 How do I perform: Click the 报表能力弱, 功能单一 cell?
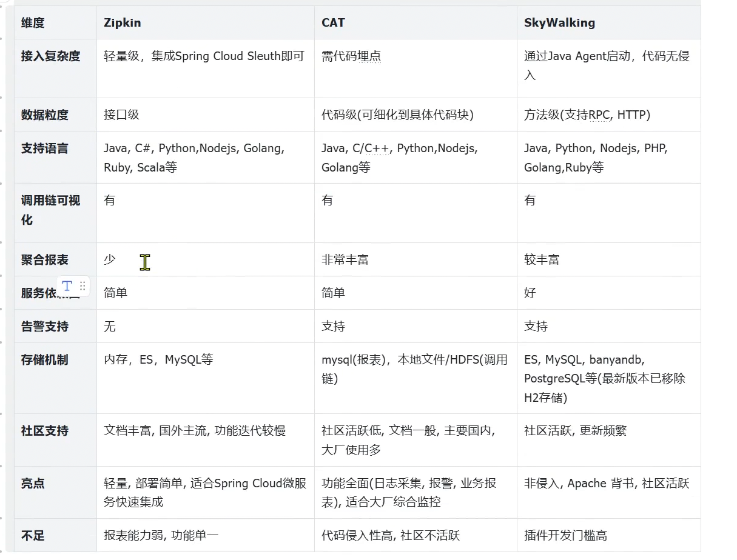206,535
